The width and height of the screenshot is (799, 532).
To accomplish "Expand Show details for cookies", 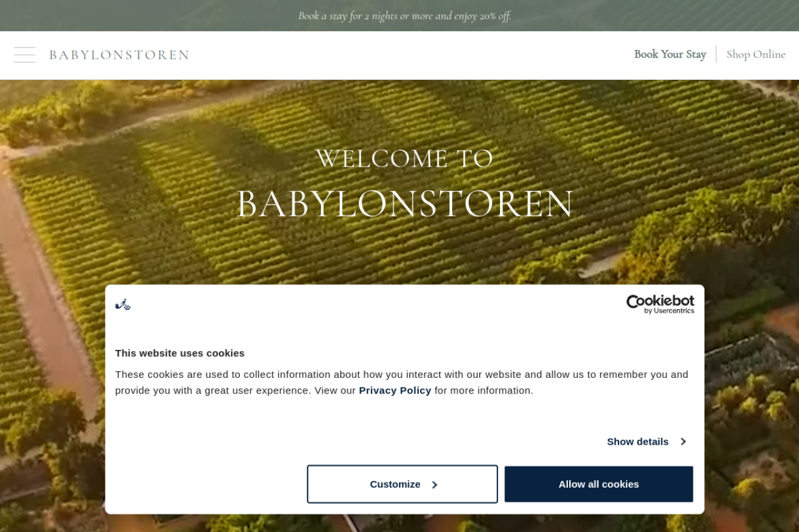I will (647, 442).
